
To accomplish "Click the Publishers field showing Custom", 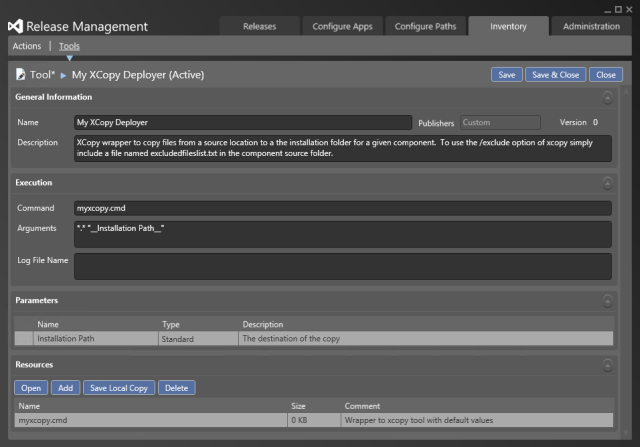I will click(x=500, y=122).
